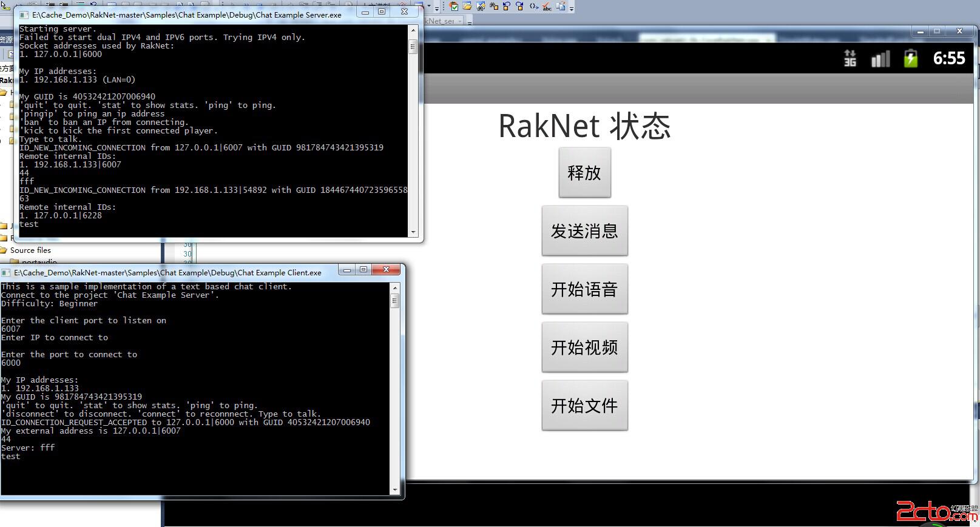
Task: Click the abc spell check icon
Action: (x=547, y=7)
